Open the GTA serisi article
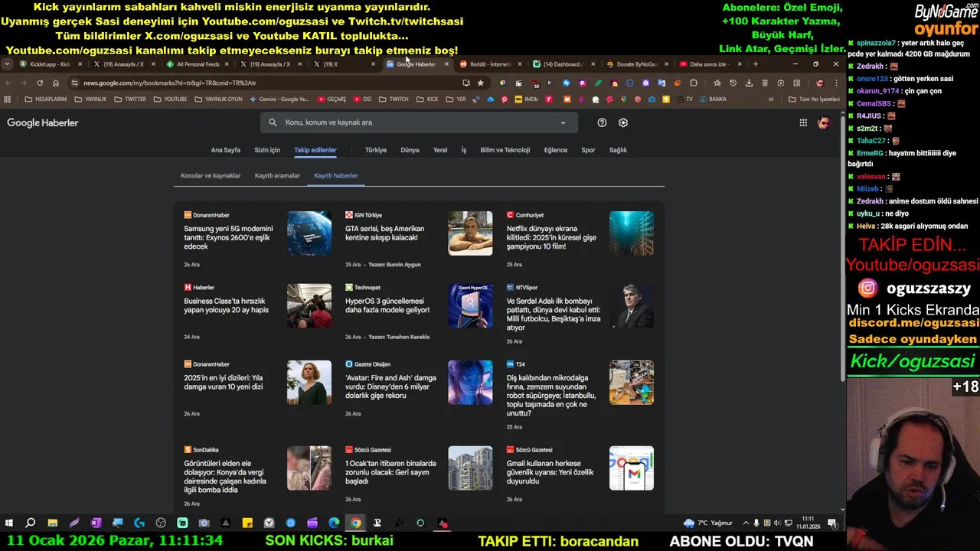Viewport: 980px width, 551px height. pos(384,233)
